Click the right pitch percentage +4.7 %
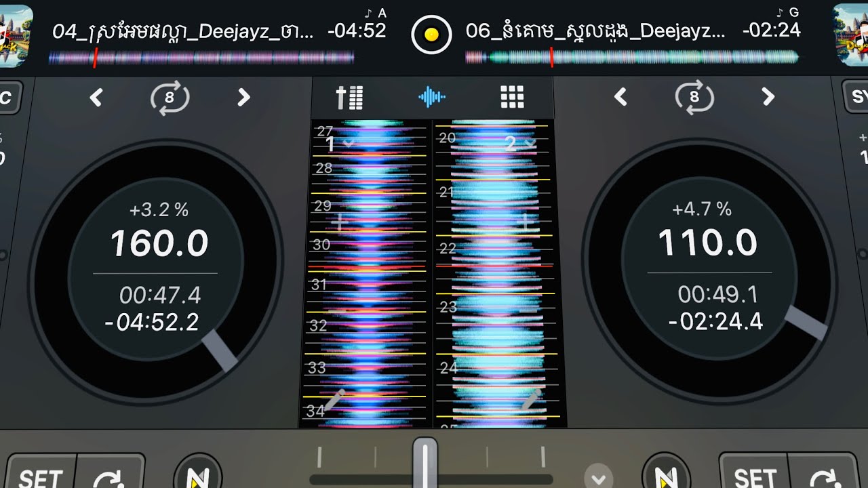 [702, 209]
